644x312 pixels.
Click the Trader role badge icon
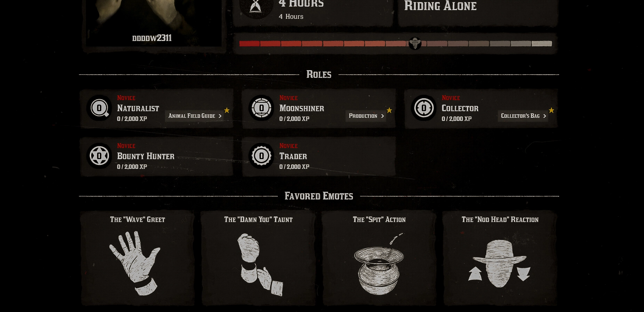261,156
